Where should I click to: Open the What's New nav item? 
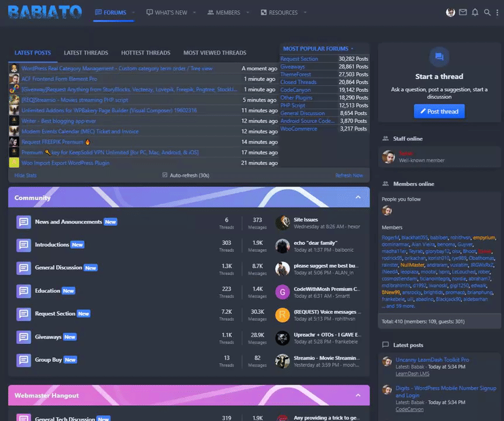(x=167, y=12)
